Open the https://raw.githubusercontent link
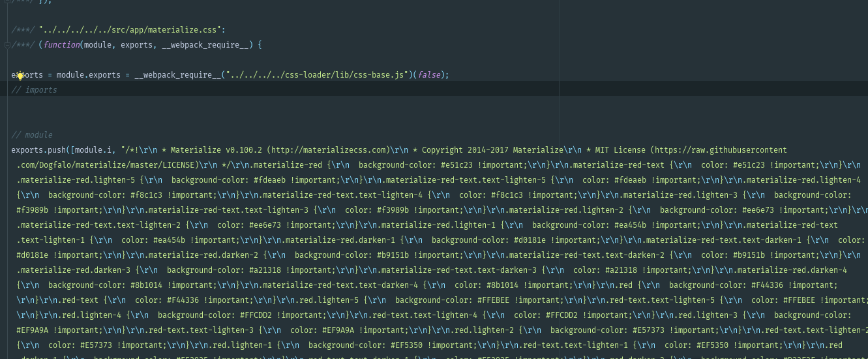 point(721,150)
